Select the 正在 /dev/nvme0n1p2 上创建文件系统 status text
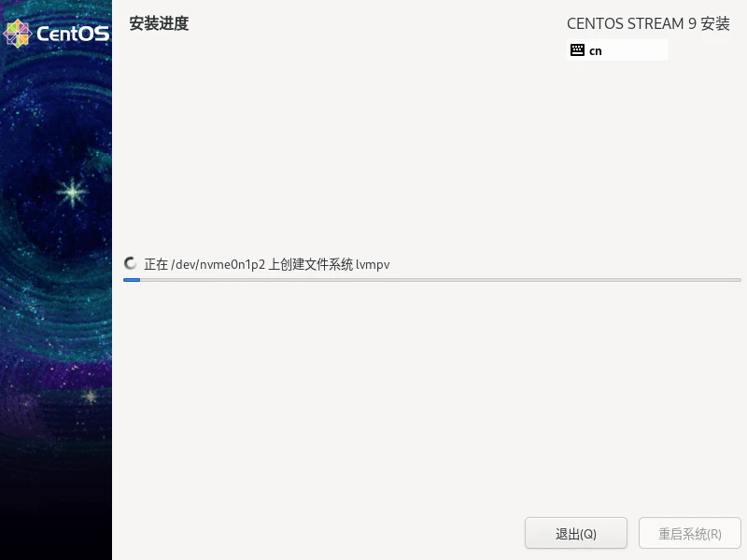747x560 pixels. coord(267,264)
